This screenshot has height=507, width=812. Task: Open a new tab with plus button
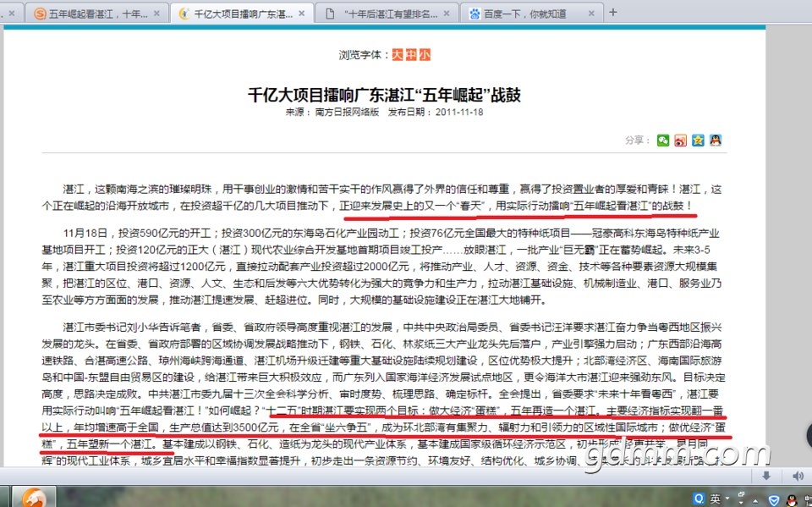point(613,13)
